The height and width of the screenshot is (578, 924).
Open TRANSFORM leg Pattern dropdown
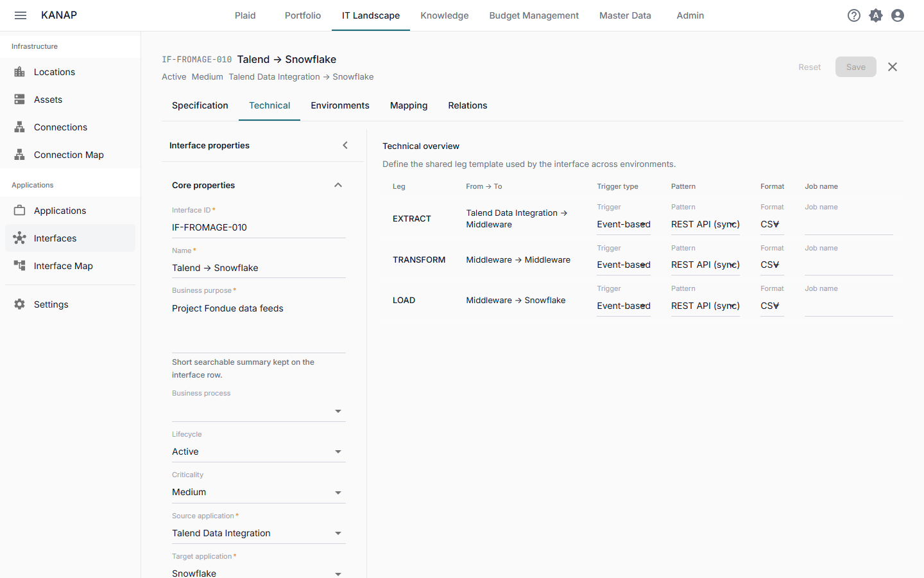(x=705, y=265)
